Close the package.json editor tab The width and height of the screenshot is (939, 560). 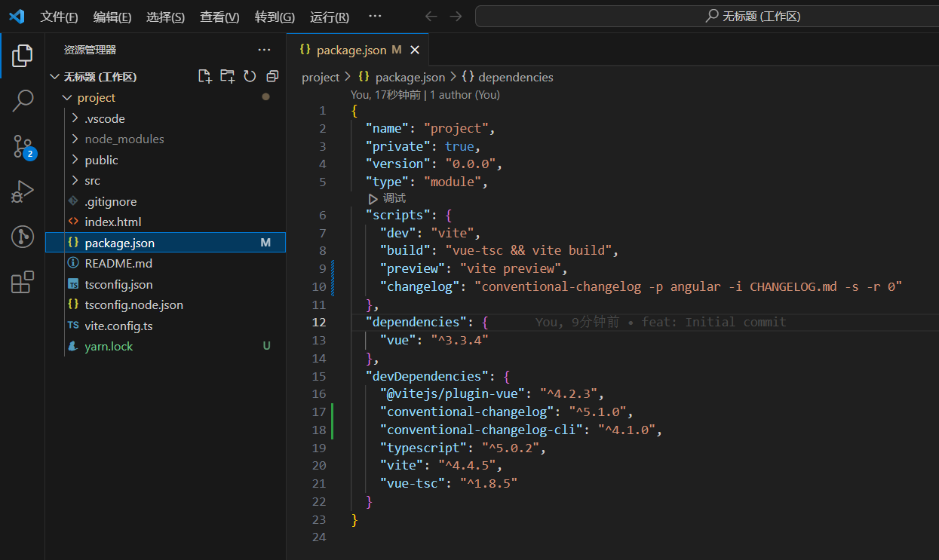click(x=414, y=50)
